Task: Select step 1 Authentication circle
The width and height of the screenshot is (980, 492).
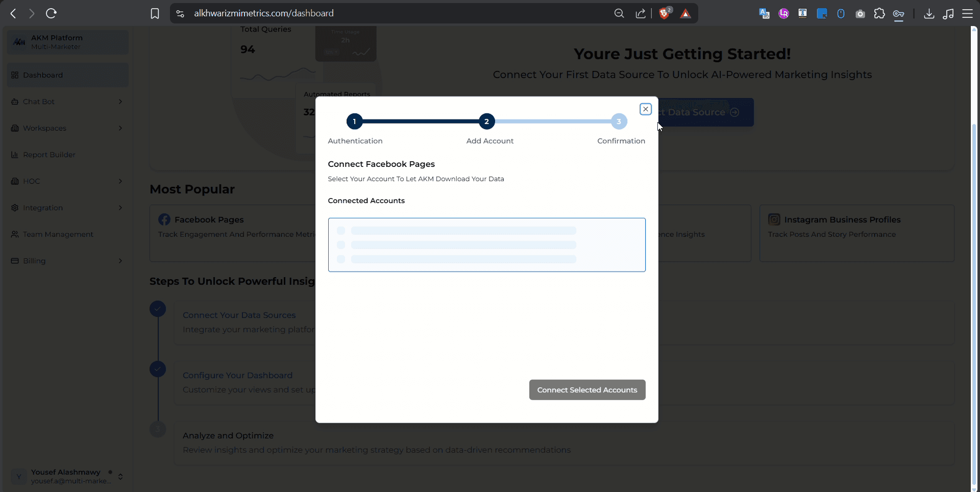Action: 354,121
